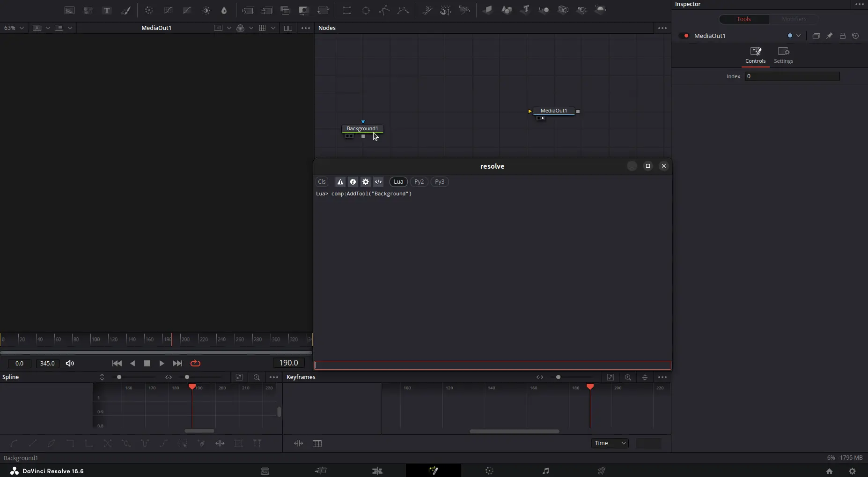The width and height of the screenshot is (868, 477).
Task: Select the Py2 console language
Action: [x=419, y=182]
